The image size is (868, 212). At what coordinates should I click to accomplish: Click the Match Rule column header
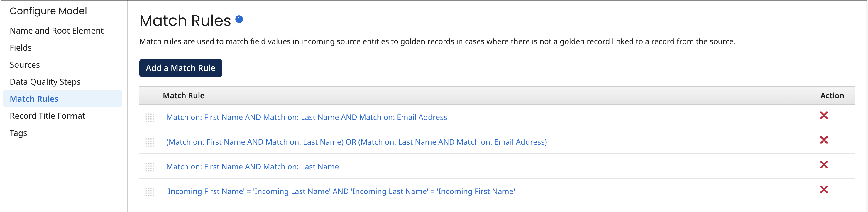pos(184,96)
